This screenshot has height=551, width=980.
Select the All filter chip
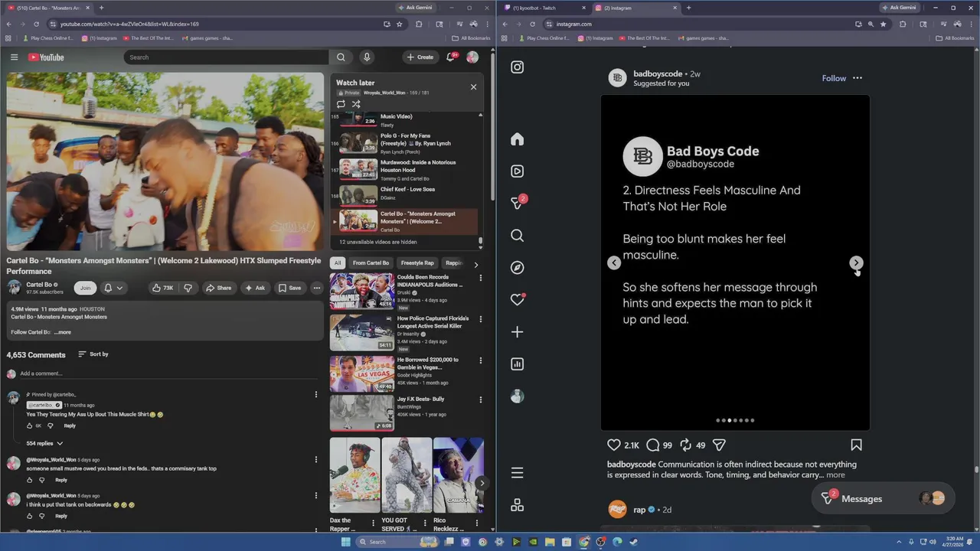[x=338, y=263]
